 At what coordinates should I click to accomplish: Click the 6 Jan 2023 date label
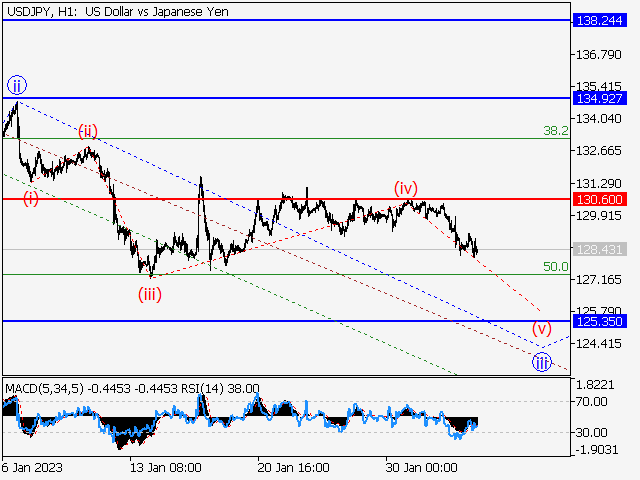(32, 467)
